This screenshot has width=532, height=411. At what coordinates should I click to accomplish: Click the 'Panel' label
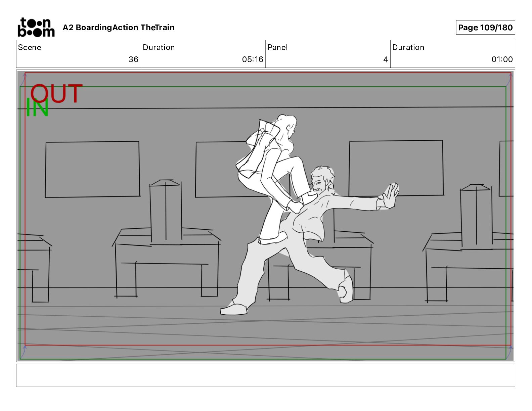278,47
